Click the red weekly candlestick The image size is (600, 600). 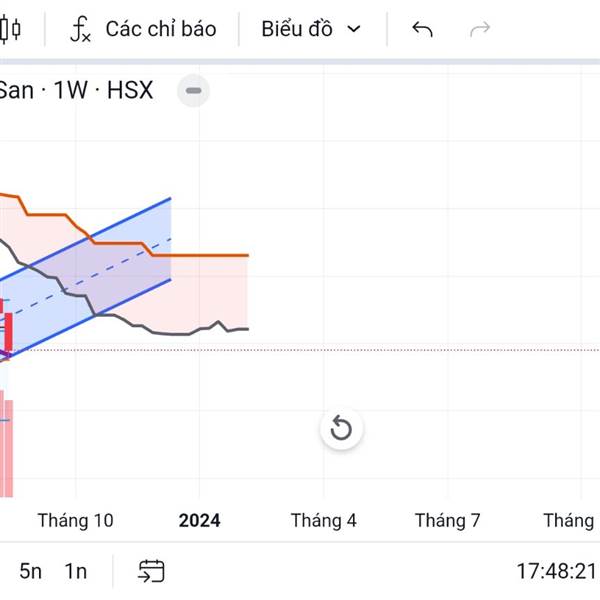[8, 331]
